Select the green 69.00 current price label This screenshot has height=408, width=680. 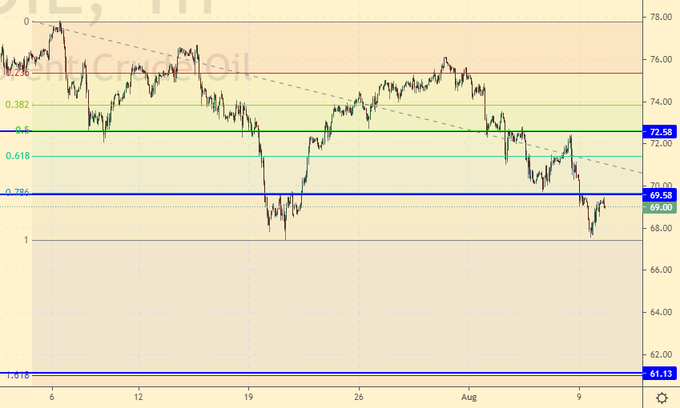pyautogui.click(x=660, y=207)
